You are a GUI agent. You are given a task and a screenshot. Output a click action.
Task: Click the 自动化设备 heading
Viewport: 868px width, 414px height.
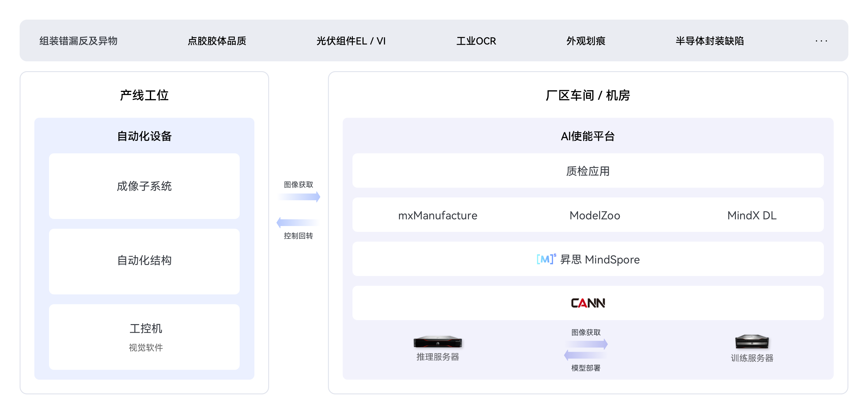(144, 136)
